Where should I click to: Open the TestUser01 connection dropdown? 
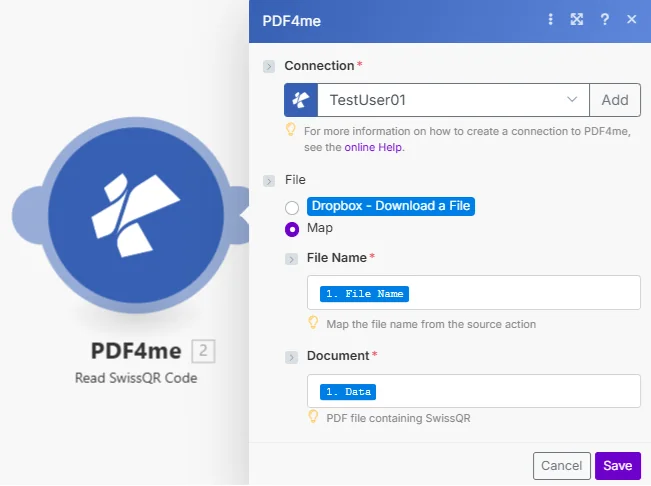[453, 100]
